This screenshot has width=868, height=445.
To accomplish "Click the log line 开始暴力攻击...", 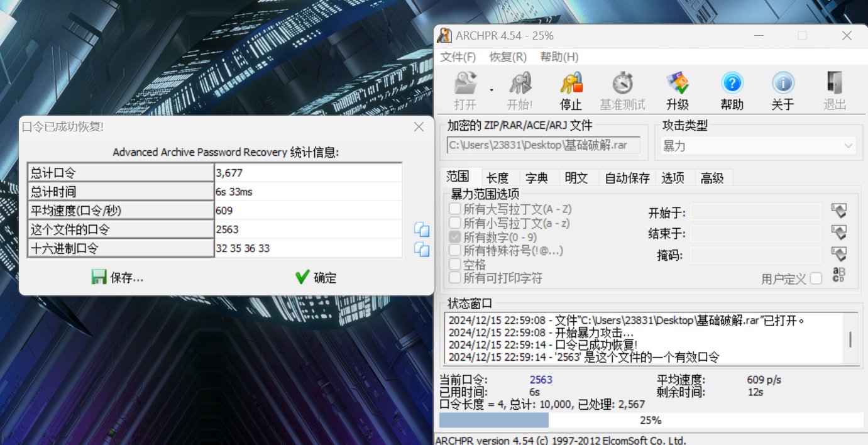I will (541, 332).
